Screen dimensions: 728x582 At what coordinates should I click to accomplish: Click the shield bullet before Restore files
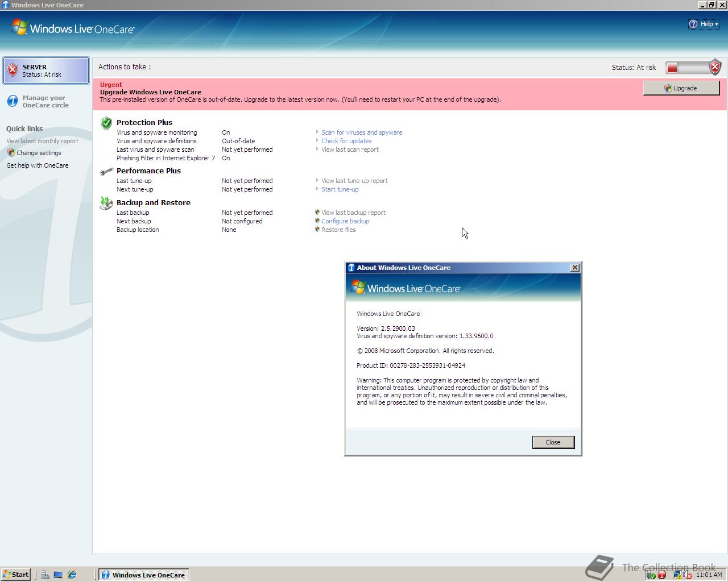[317, 229]
